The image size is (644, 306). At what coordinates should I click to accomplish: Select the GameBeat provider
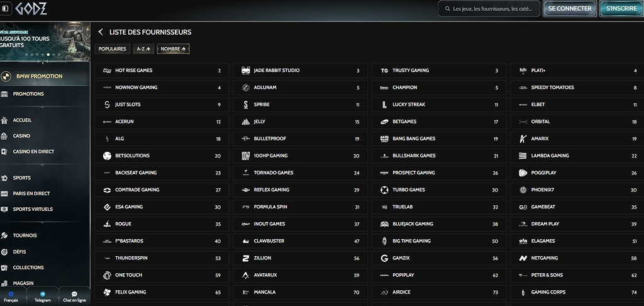[x=577, y=207]
